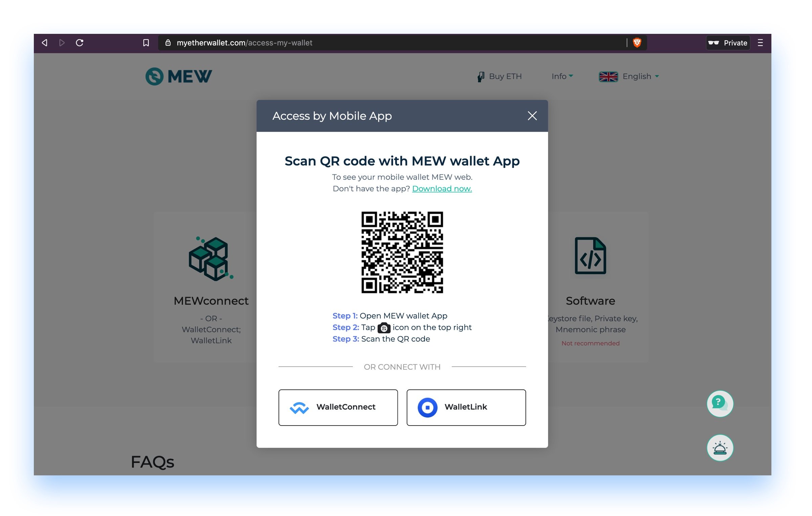Screen dimensions: 812x516
Task: Open the browser hamburger menu
Action: (760, 43)
